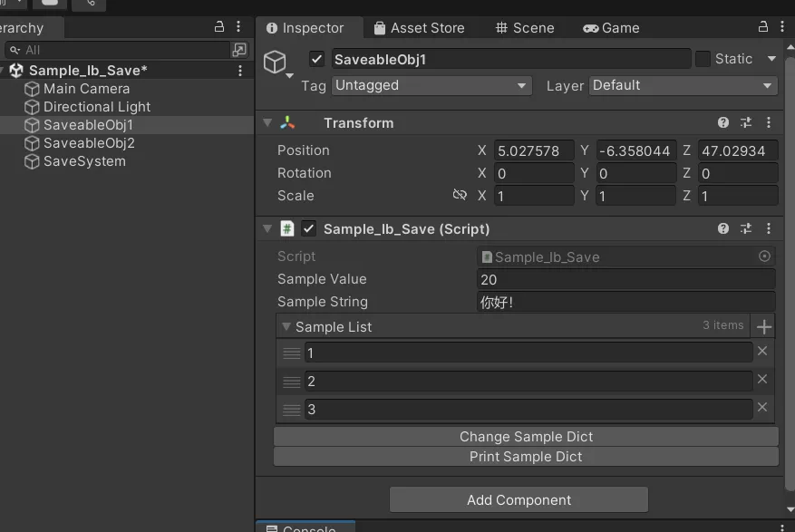The height and width of the screenshot is (532, 795).
Task: Click C# script icon in component header
Action: point(287,228)
